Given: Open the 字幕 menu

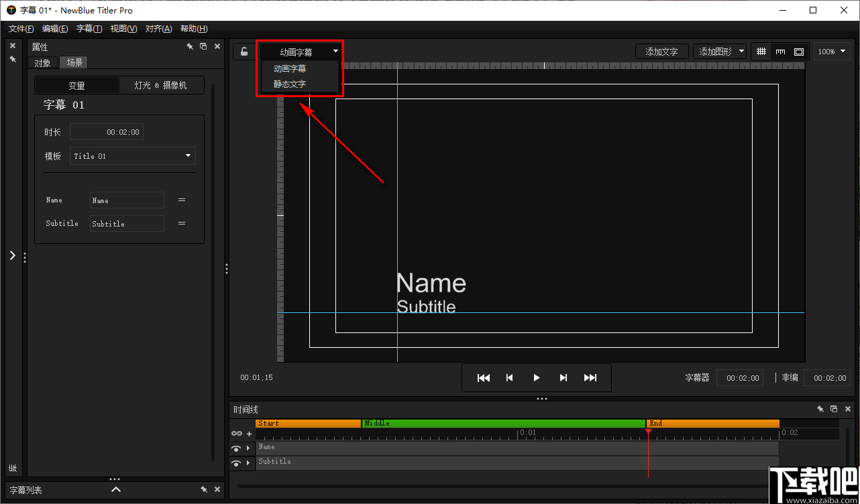Looking at the screenshot, I should point(89,28).
